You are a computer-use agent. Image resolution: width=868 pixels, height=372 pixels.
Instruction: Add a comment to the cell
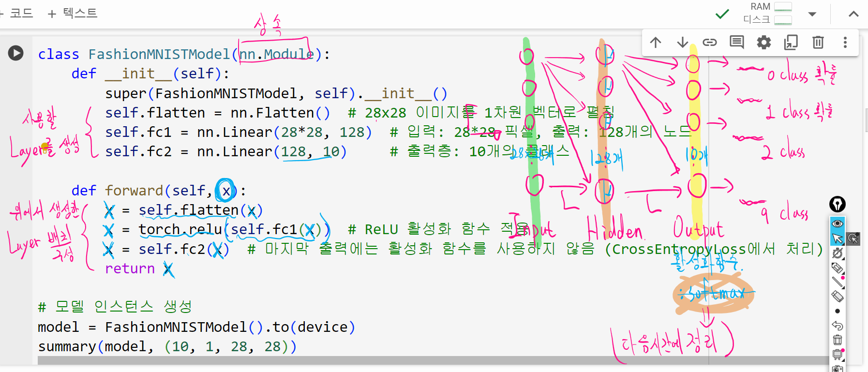click(736, 43)
